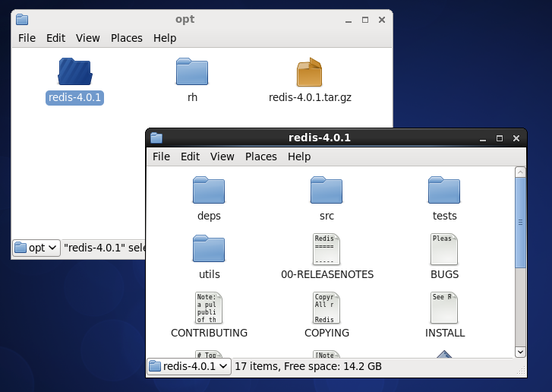Click the COPYING file name label

pyautogui.click(x=326, y=333)
